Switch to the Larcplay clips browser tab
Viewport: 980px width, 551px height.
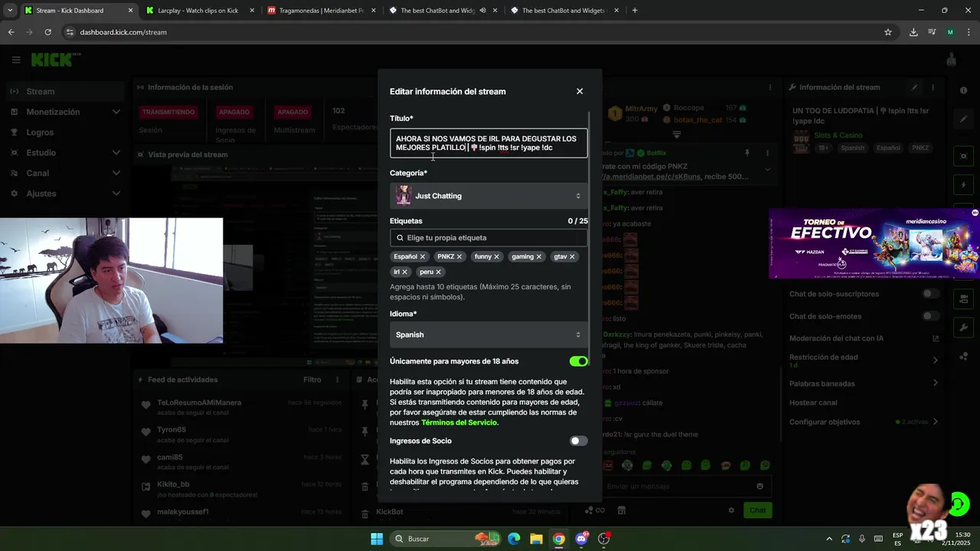(198, 11)
